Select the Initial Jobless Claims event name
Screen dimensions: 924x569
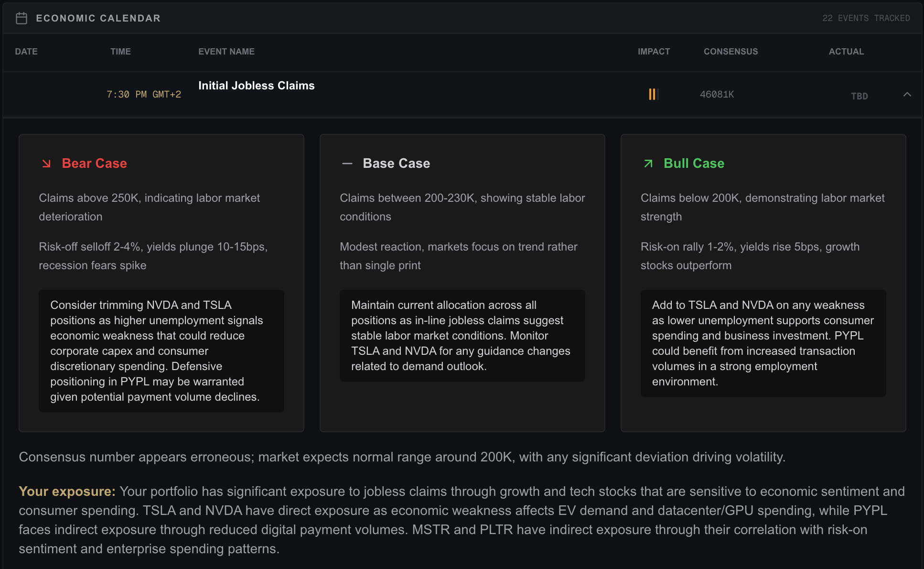(x=257, y=86)
